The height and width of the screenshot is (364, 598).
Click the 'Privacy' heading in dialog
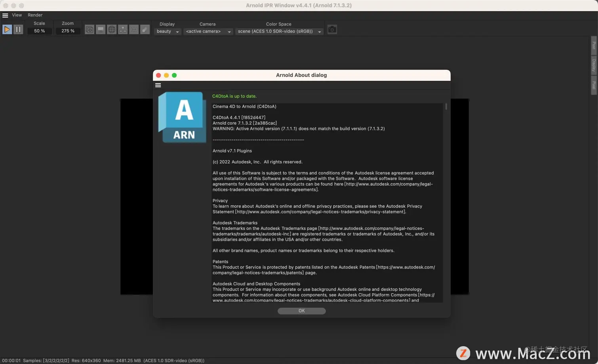pos(220,201)
